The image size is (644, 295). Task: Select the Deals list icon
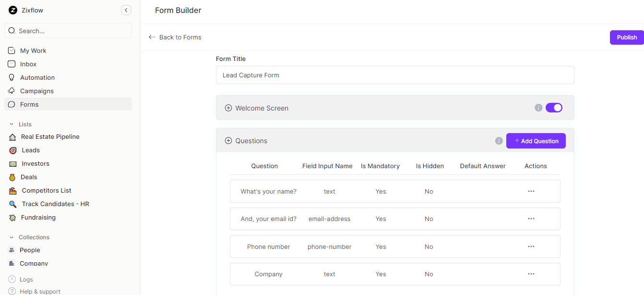pos(12,177)
